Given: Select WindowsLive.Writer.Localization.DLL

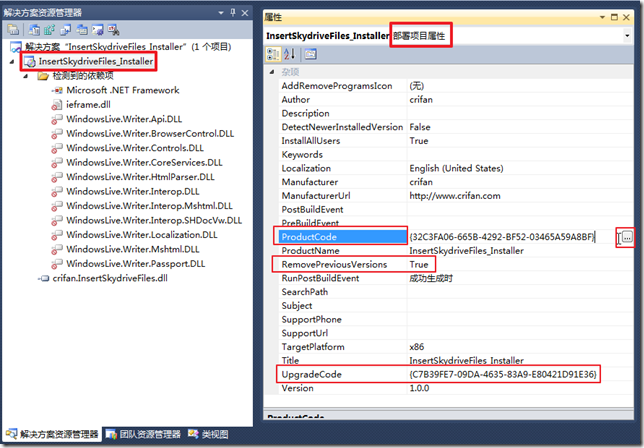Looking at the screenshot, I should tap(142, 235).
